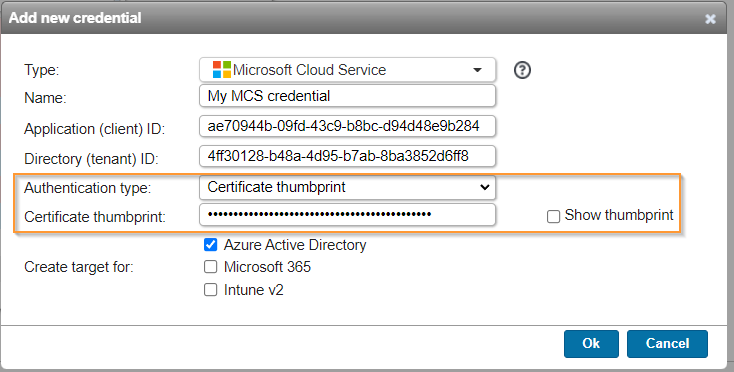Uncheck Azure Active Directory target
This screenshot has height=372, width=734.
pos(211,244)
